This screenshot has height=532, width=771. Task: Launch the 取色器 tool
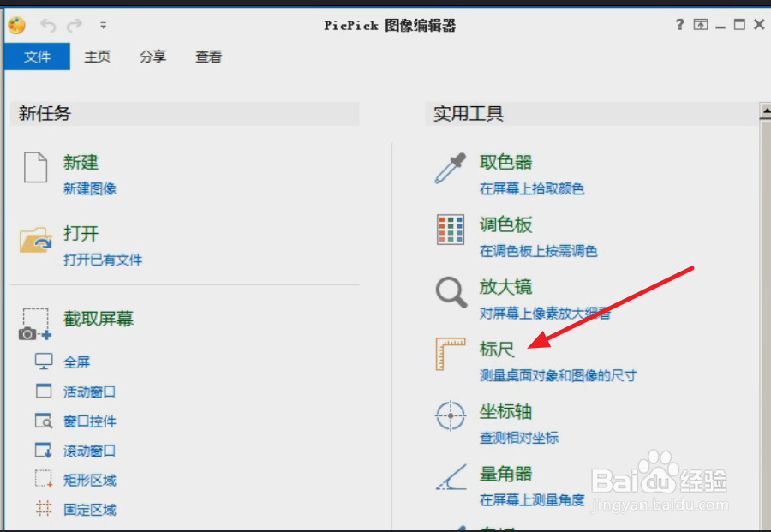tap(506, 162)
